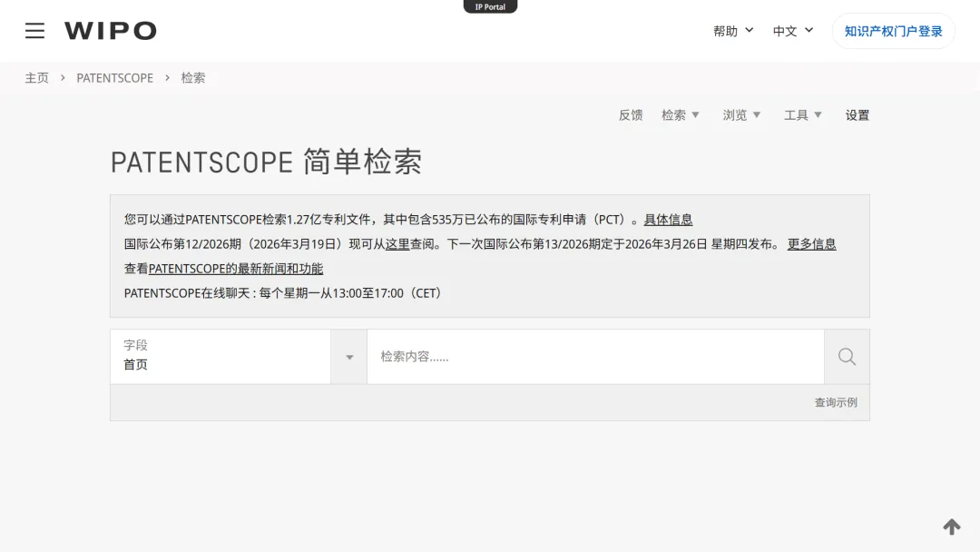The height and width of the screenshot is (552, 980).
Task: Click the PATENTSCOPE在线聊天 hours text
Action: [x=284, y=292]
